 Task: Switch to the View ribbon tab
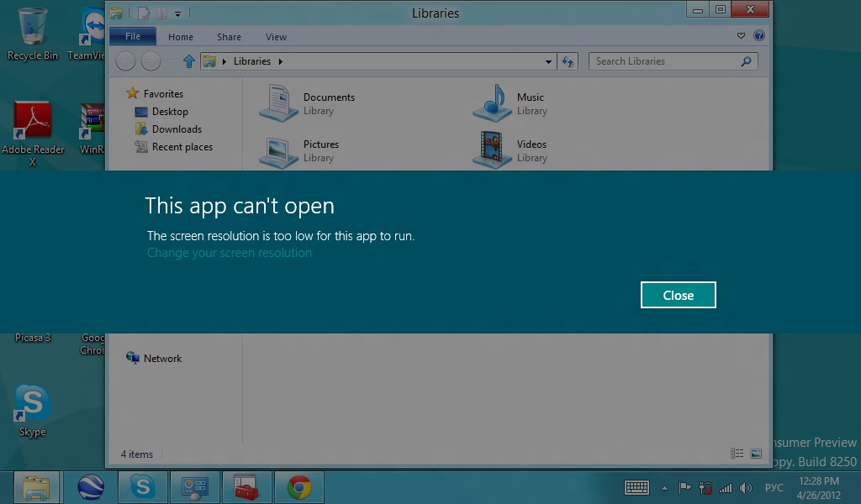coord(276,37)
